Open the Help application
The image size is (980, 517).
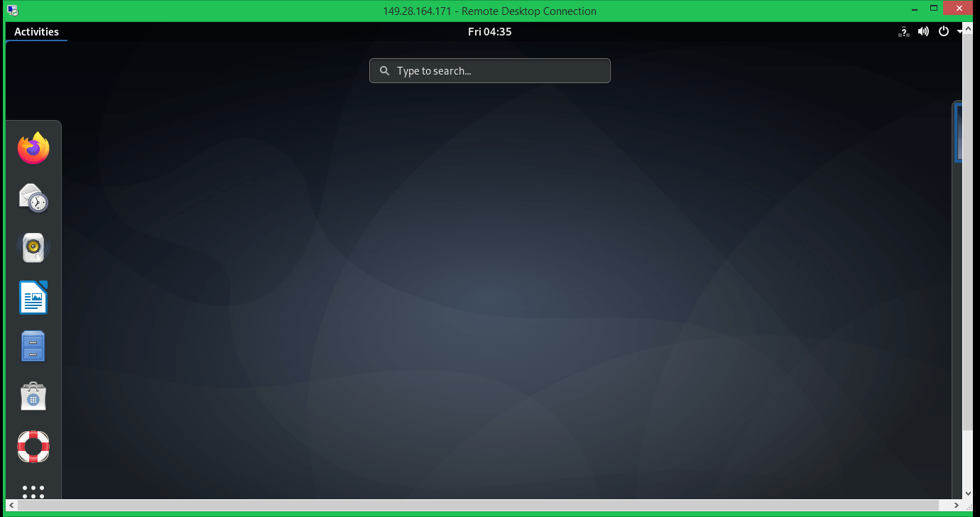(33, 446)
